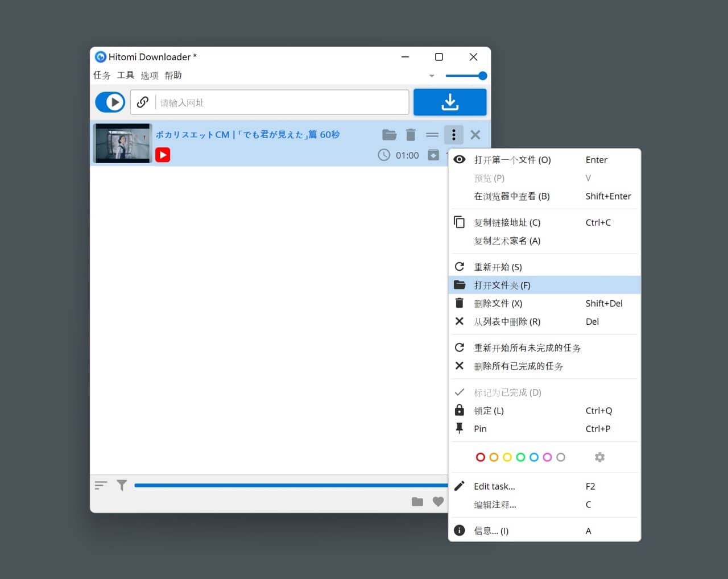The height and width of the screenshot is (579, 728).
Task: Select 打开文件夹 (F) highlighted entry
Action: (544, 285)
